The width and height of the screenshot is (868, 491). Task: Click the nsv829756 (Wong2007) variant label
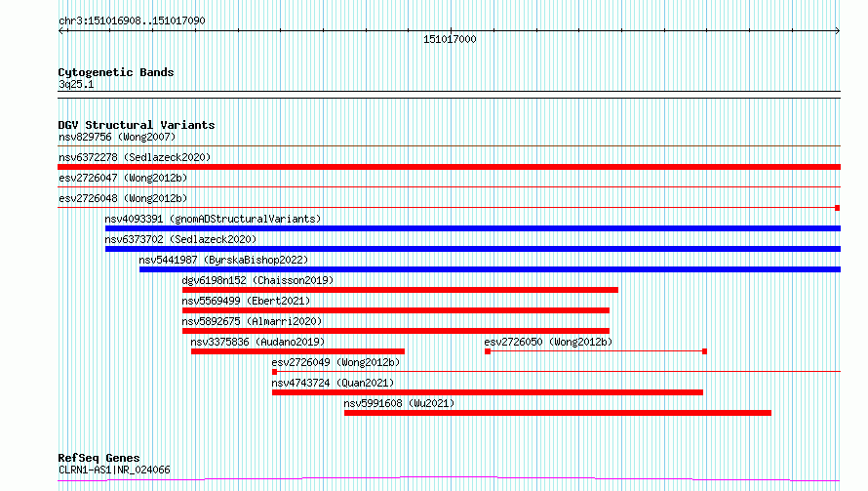(117, 137)
